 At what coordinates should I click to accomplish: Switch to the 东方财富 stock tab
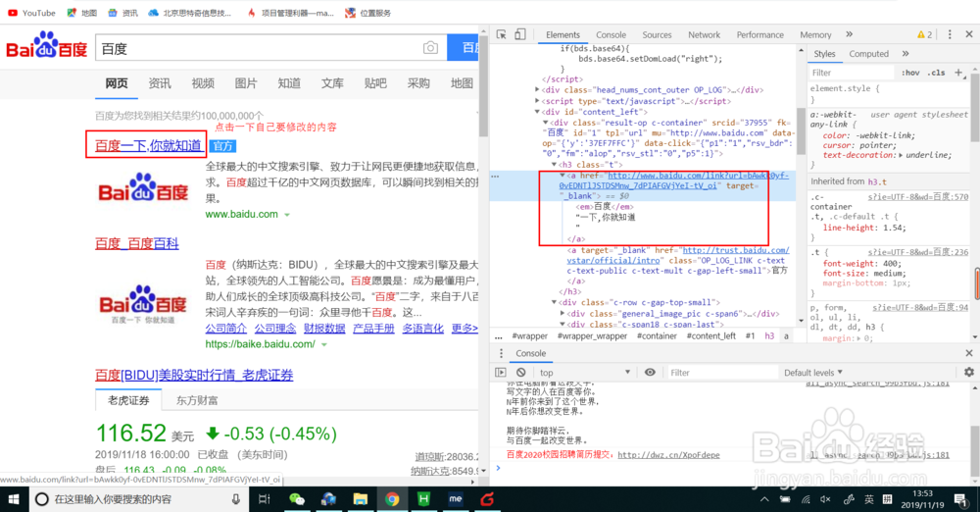pyautogui.click(x=197, y=400)
